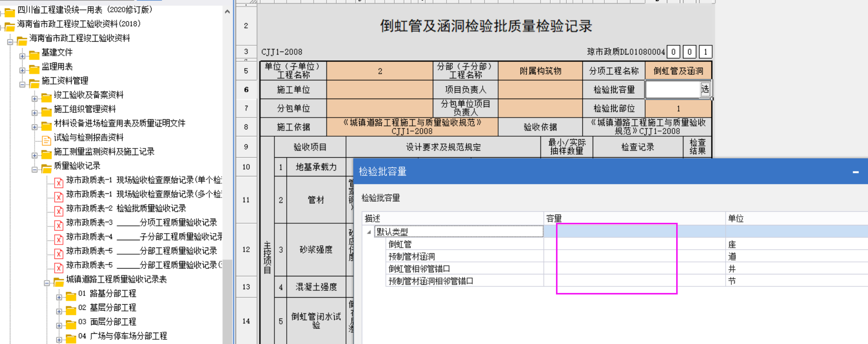The image size is (868, 344).
Task: Click the 倒虹管闭水试验 item cell
Action: pos(316,321)
